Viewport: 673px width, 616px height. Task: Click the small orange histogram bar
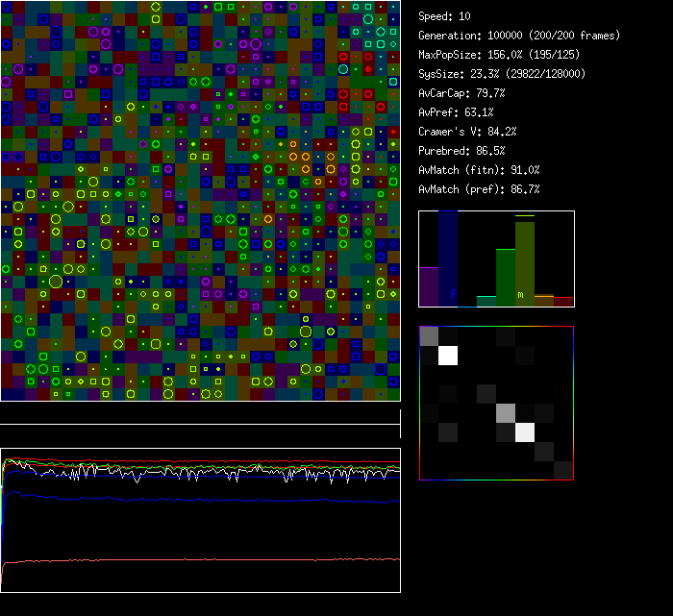coord(544,301)
